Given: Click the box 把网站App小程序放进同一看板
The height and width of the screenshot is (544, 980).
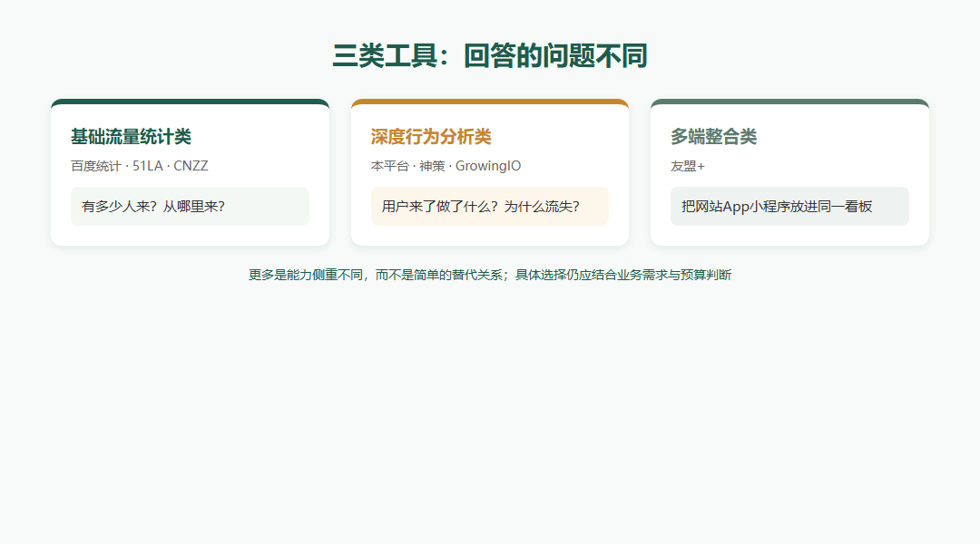Looking at the screenshot, I should [x=789, y=206].
